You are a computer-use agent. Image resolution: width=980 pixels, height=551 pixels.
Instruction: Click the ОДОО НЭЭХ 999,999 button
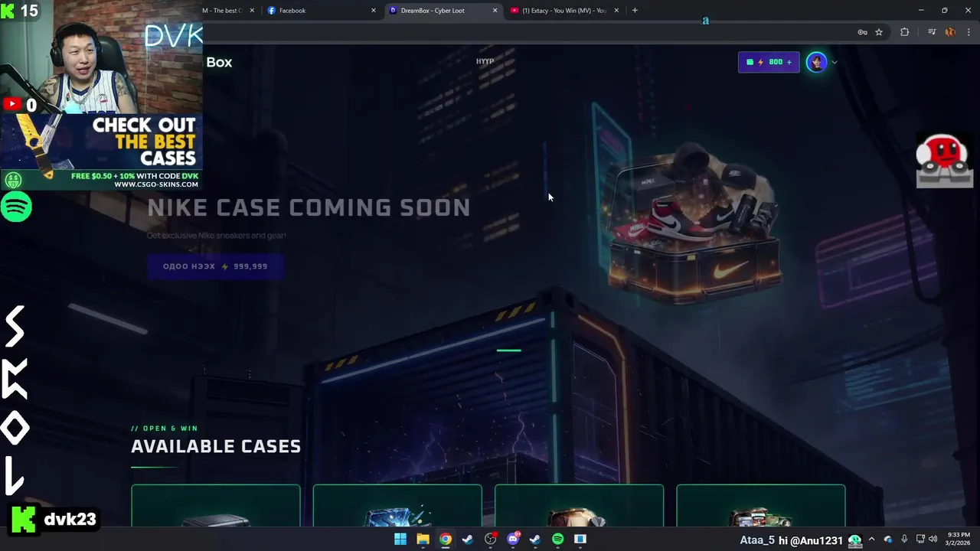click(215, 266)
